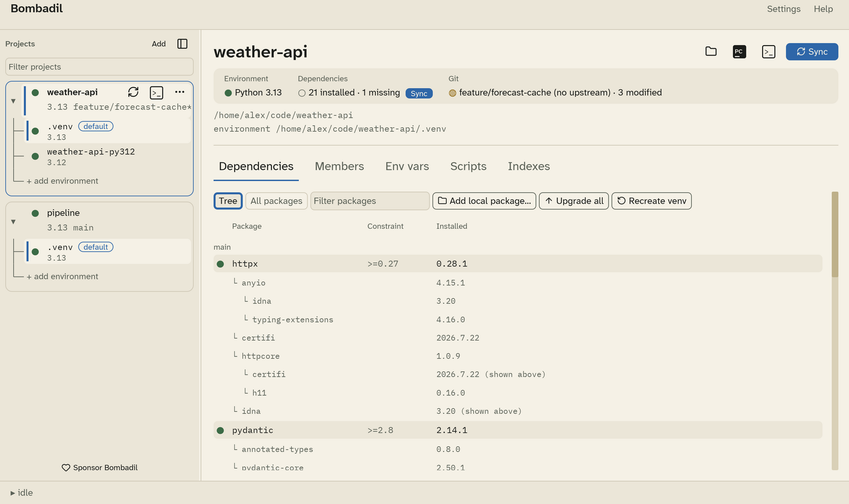Toggle the sidebar panel icon
This screenshot has height=504, width=849.
click(x=183, y=44)
